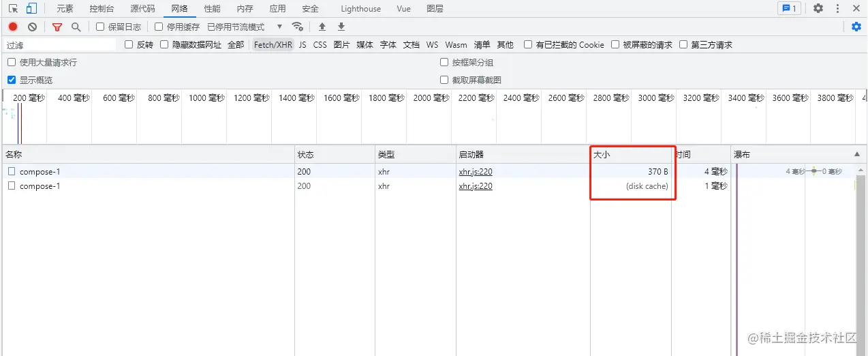Tick 被屏蔽的请求 checkbox
The height and width of the screenshot is (356, 868).
(615, 45)
